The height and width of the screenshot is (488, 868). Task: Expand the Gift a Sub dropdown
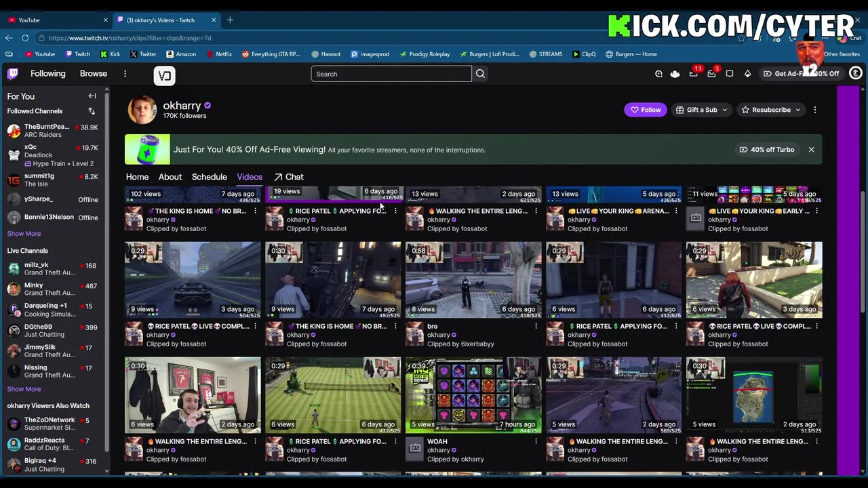pyautogui.click(x=702, y=110)
